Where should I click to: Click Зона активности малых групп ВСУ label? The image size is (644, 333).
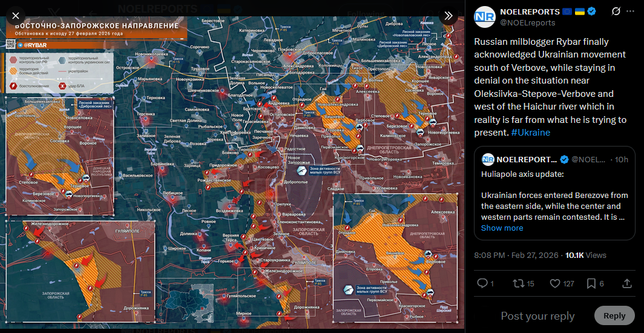[324, 170]
